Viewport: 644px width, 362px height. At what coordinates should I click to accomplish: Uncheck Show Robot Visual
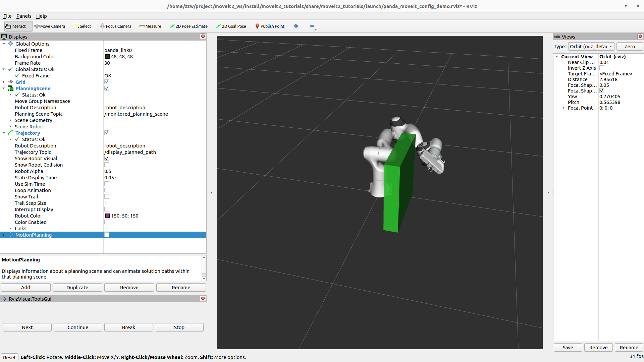(107, 159)
